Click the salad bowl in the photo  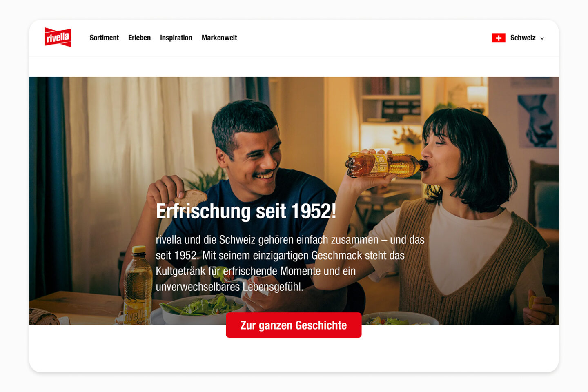pyautogui.click(x=203, y=310)
